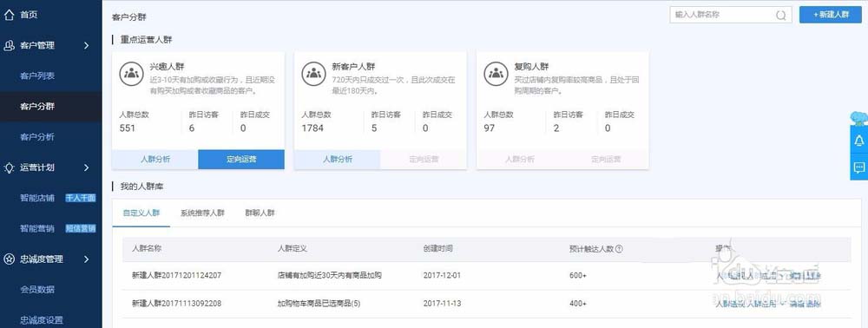868x328 pixels.
Task: Click the 97 total count on 复购人群
Action: (x=490, y=128)
